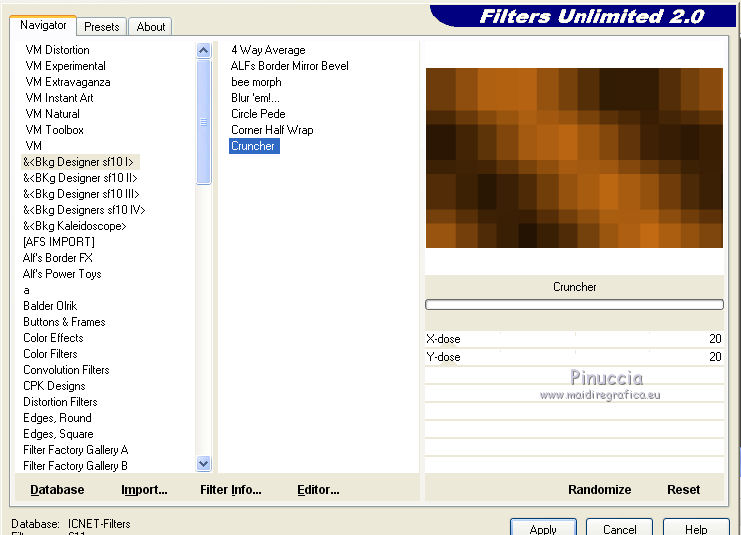Choose the Blur 'em!... filter

[x=255, y=98]
